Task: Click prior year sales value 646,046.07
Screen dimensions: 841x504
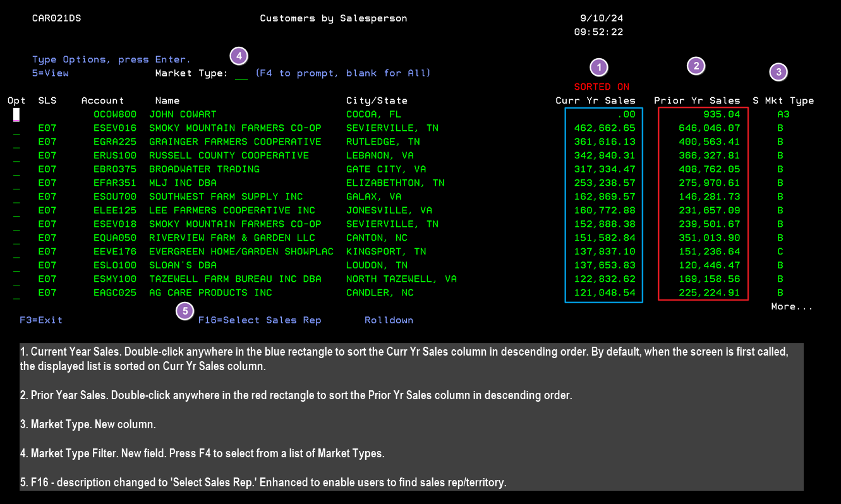Action: (706, 128)
